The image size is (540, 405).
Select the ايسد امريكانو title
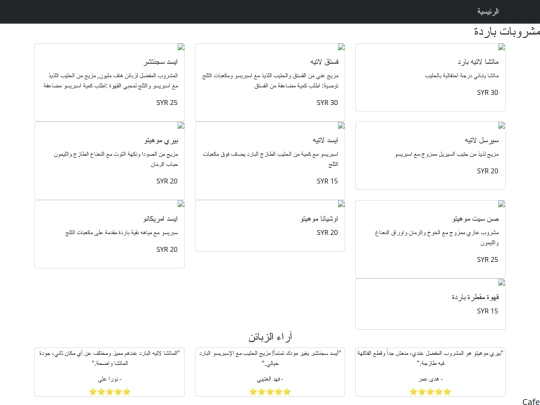160,219
